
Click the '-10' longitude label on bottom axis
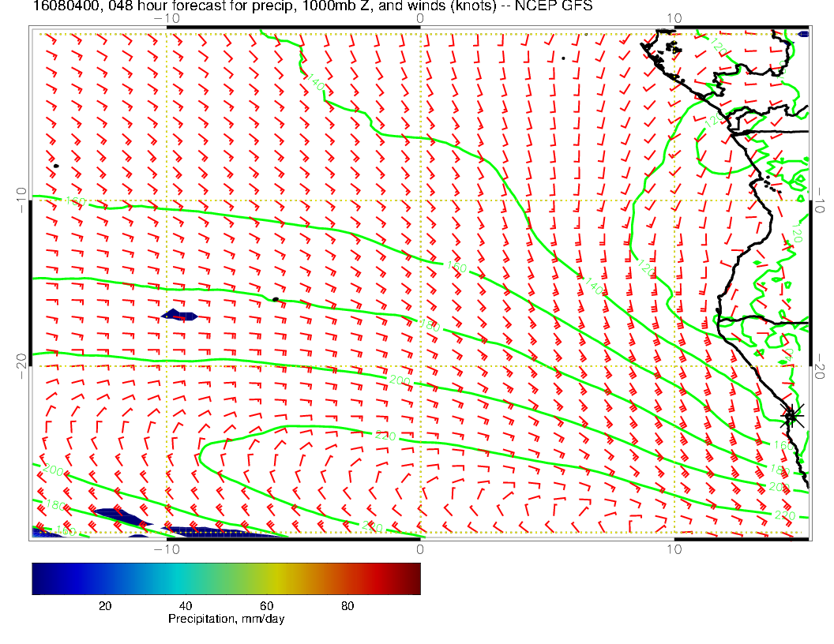click(x=167, y=549)
